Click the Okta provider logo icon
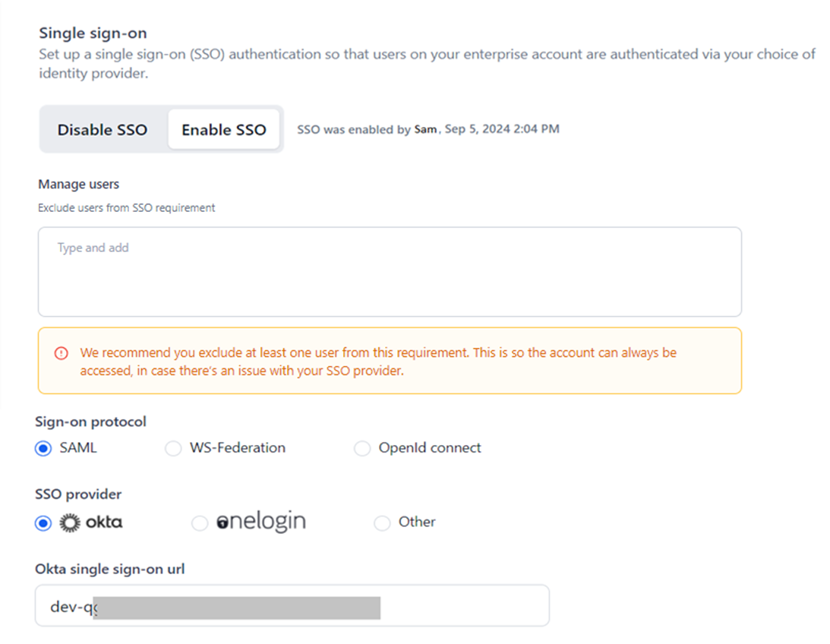This screenshot has width=830, height=644. click(x=68, y=522)
